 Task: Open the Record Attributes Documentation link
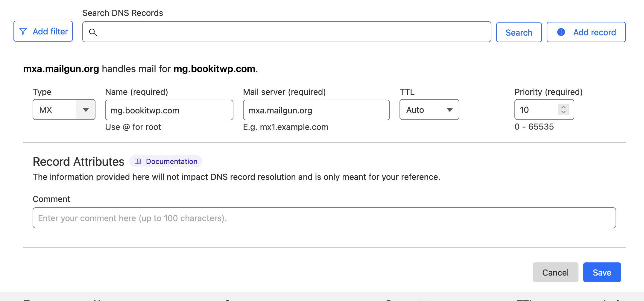[x=171, y=161]
